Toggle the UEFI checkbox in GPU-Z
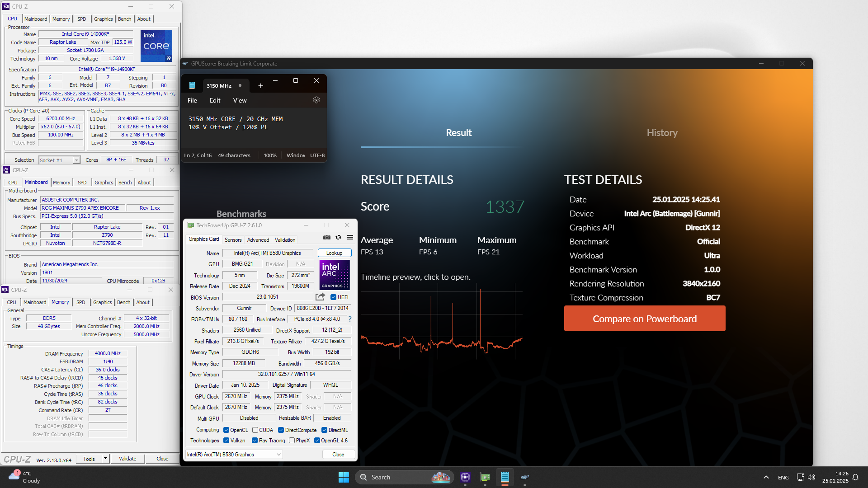 [333, 297]
